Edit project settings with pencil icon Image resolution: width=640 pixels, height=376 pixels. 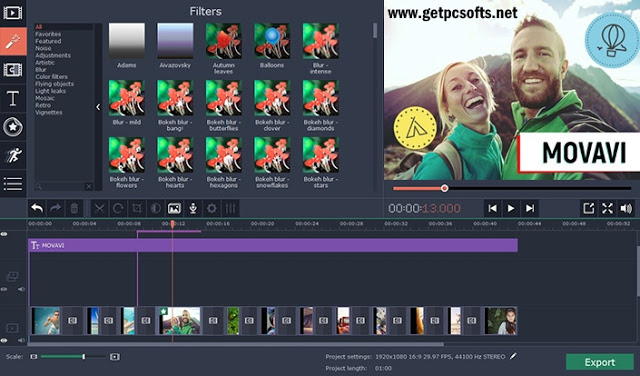[513, 356]
